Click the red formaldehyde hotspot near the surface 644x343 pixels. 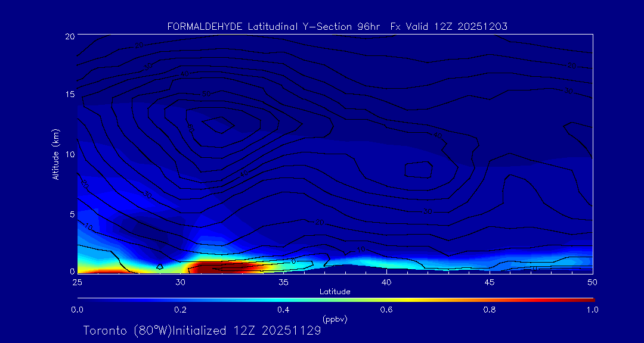(215, 267)
